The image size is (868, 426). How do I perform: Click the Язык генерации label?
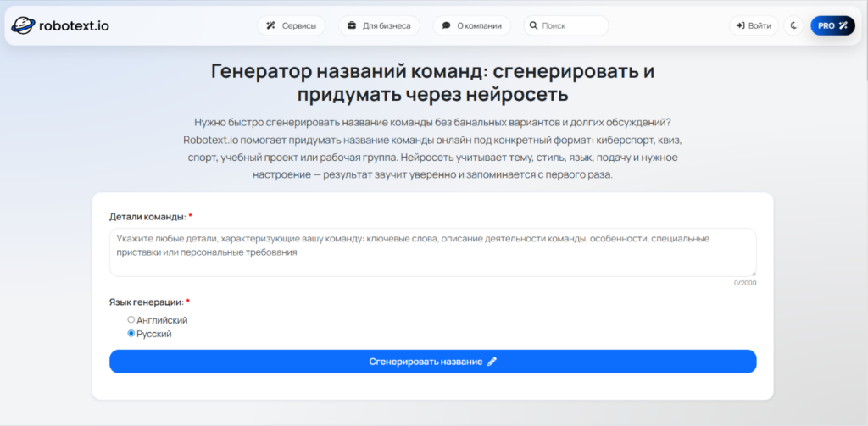pos(147,302)
